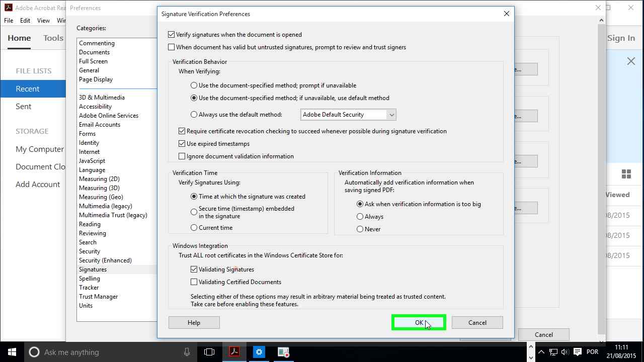
Task: Select Commenting category
Action: (97, 43)
